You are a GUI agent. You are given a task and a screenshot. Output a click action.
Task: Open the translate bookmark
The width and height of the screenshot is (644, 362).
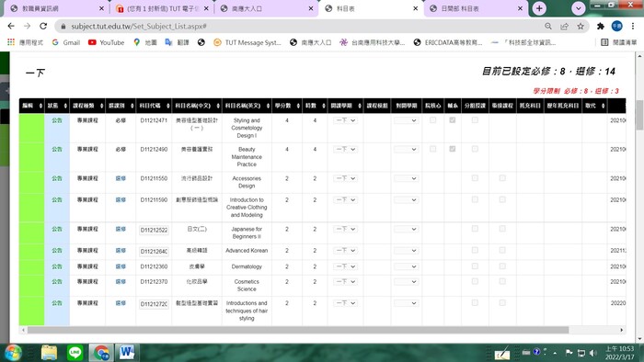point(177,42)
